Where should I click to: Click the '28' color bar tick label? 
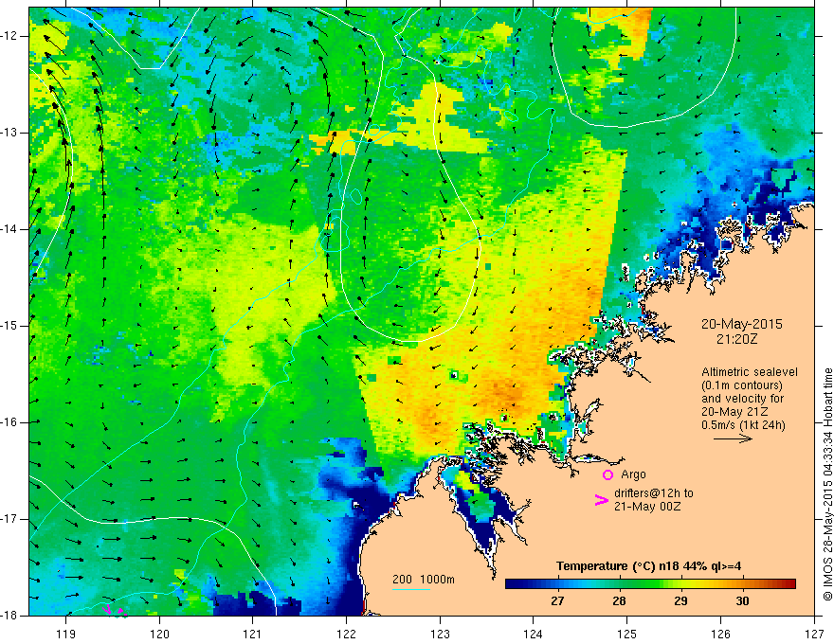[619, 601]
